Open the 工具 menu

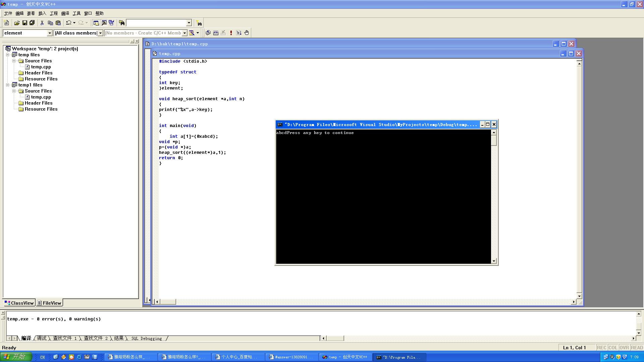(x=76, y=13)
